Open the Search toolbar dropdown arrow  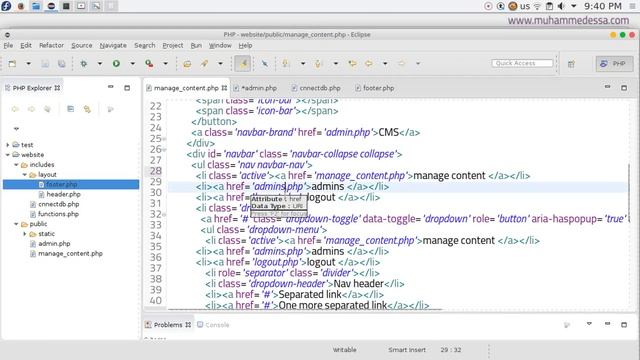(220, 64)
